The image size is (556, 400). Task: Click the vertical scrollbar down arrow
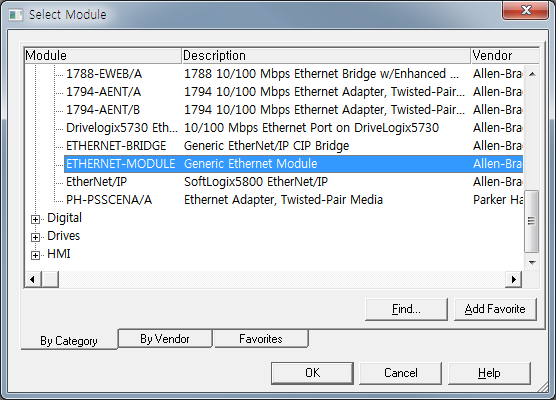[x=532, y=262]
